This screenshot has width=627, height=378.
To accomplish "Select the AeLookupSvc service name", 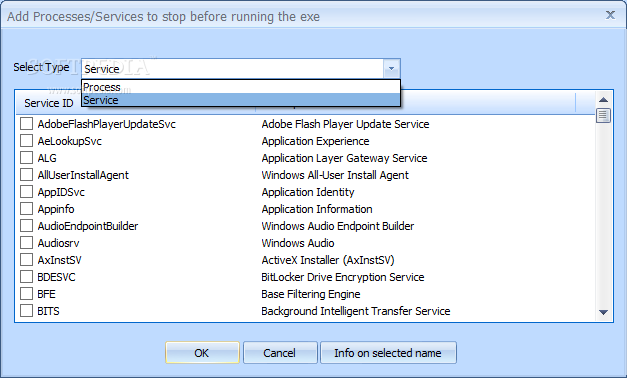I will pos(70,141).
